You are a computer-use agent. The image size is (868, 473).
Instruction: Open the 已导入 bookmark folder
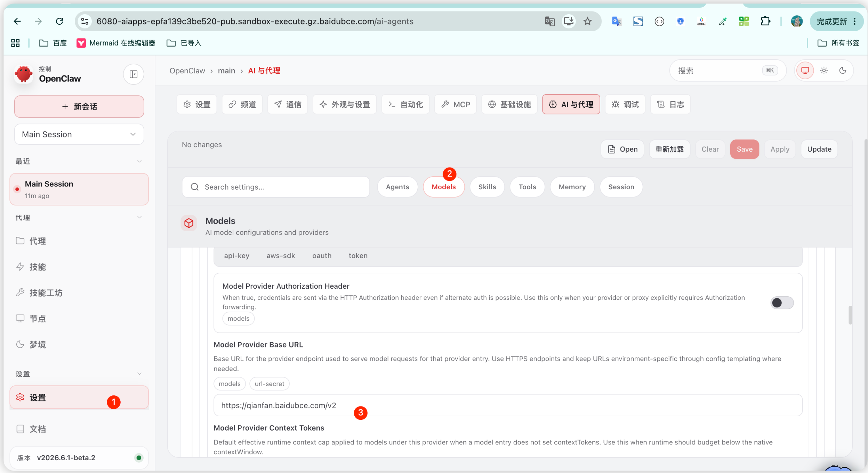(x=184, y=43)
